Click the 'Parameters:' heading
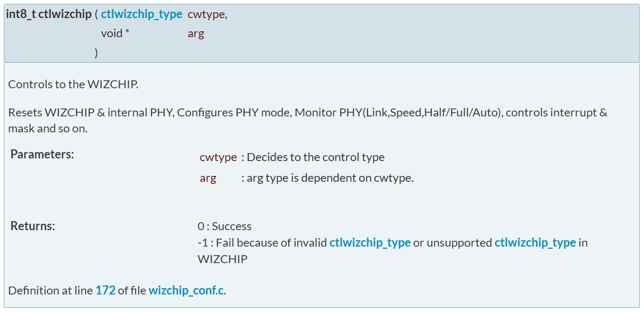Screen dimensions: 644x312 42,155
